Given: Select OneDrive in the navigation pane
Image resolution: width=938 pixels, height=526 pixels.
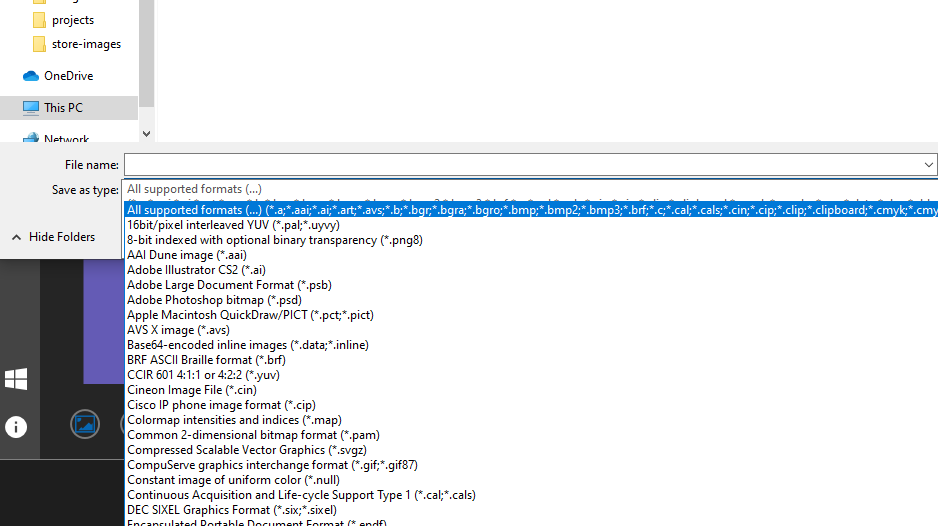Looking at the screenshot, I should coord(68,76).
